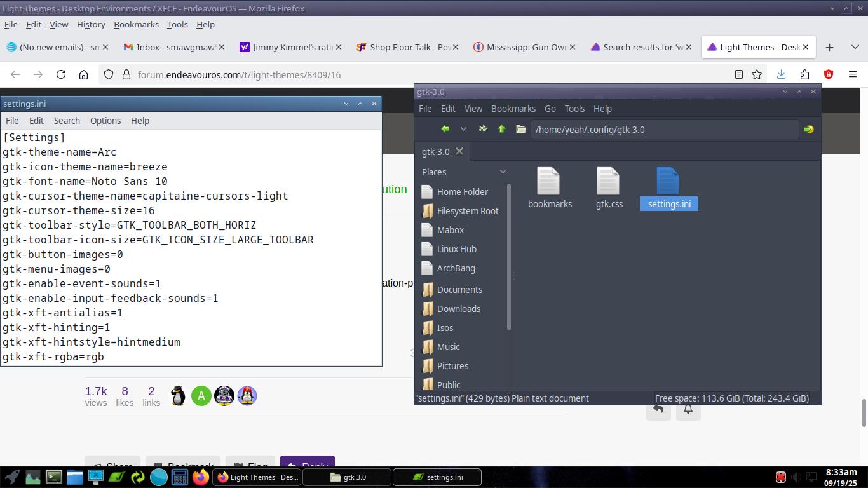Open the settings.ini file icon
The image size is (868, 488).
coord(668,182)
